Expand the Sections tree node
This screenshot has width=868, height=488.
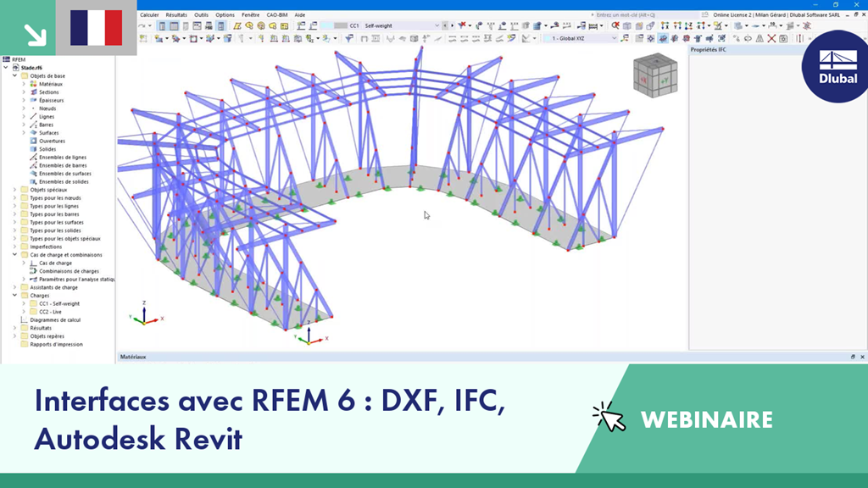(24, 92)
